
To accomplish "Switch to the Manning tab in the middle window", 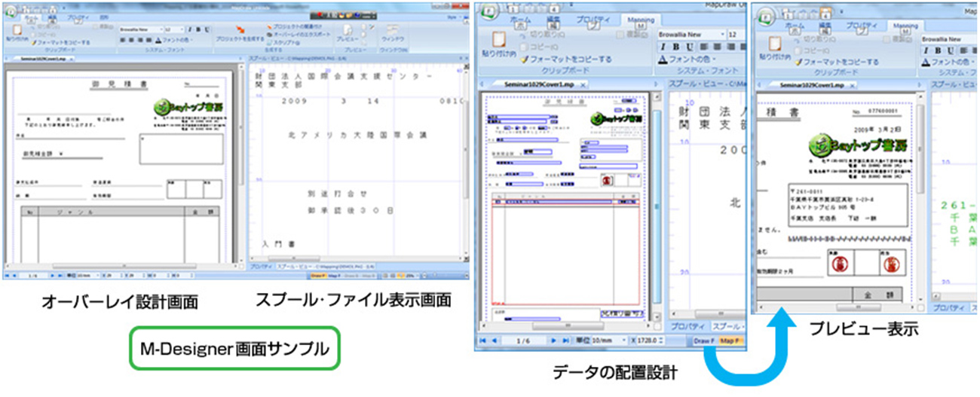I will [641, 20].
